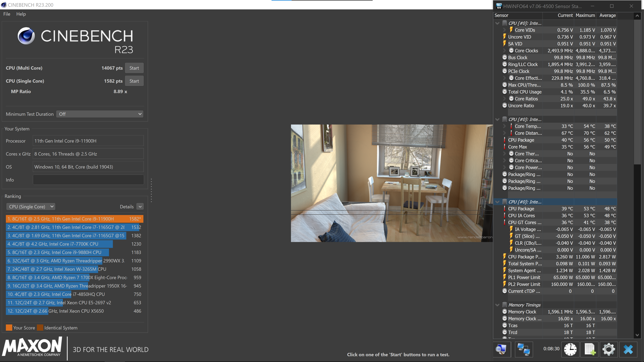
Task: Click the Core Max thermometer icon
Action: click(504, 147)
